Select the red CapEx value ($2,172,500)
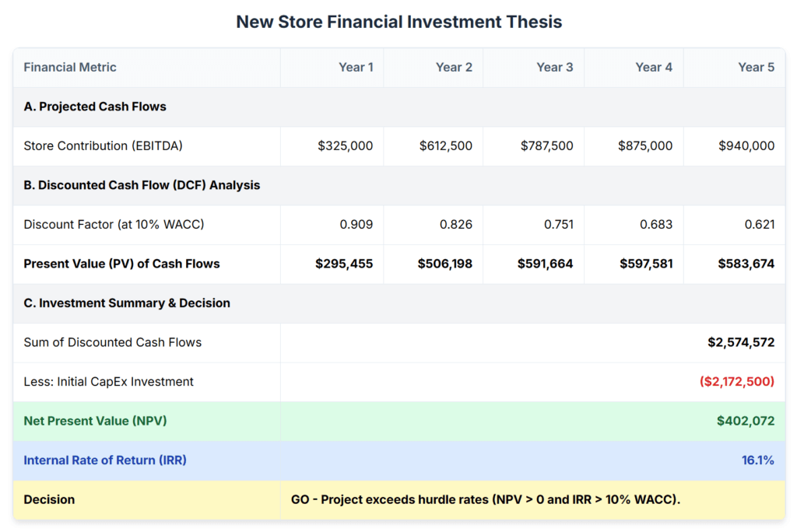This screenshot has width=797, height=532. 737,382
